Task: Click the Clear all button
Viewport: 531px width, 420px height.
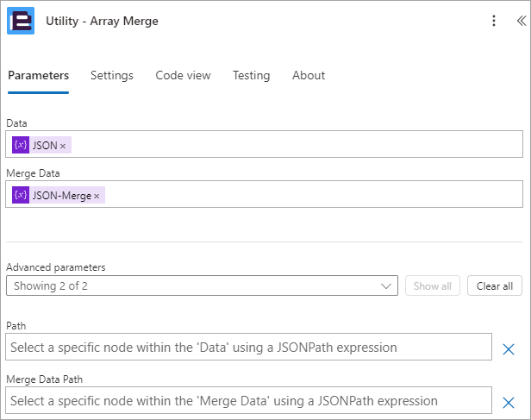Action: (x=495, y=285)
